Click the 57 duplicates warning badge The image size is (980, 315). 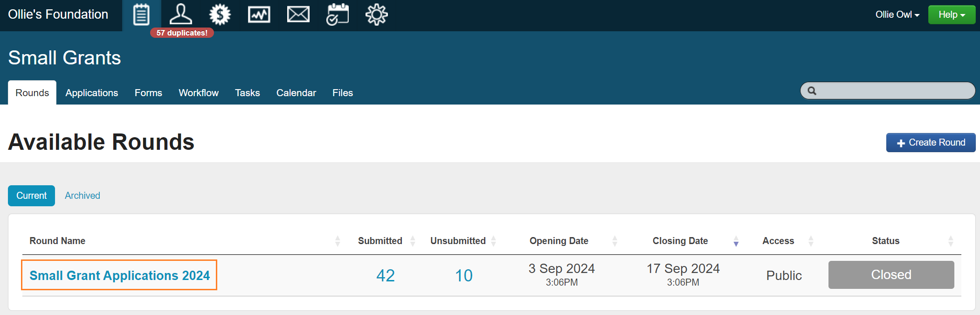pos(182,33)
